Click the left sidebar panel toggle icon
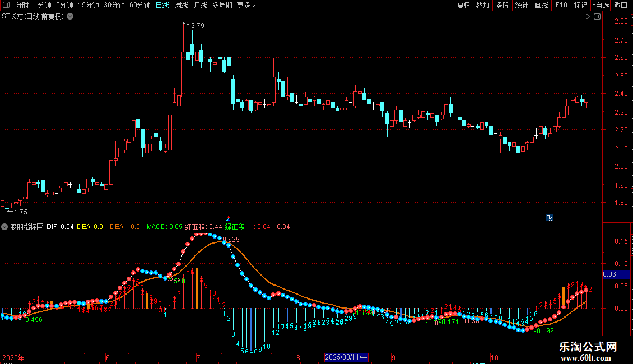 click(6, 5)
